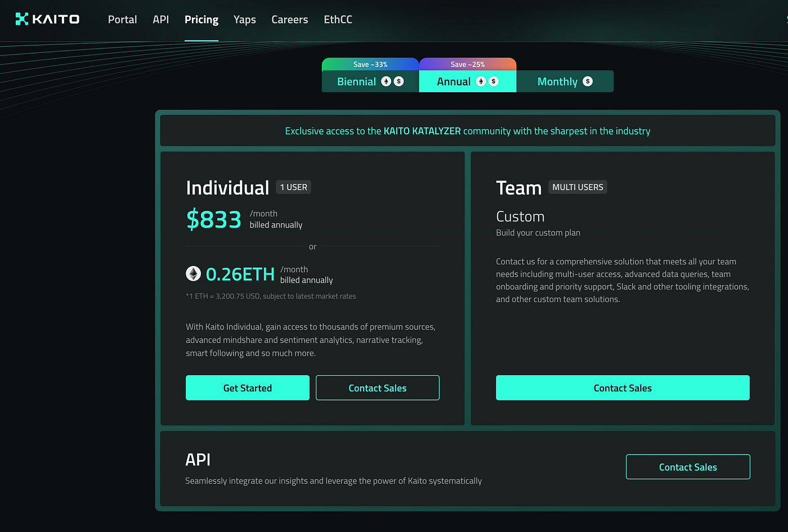The image size is (788, 532).
Task: Click the $833 price
Action: pos(214,219)
